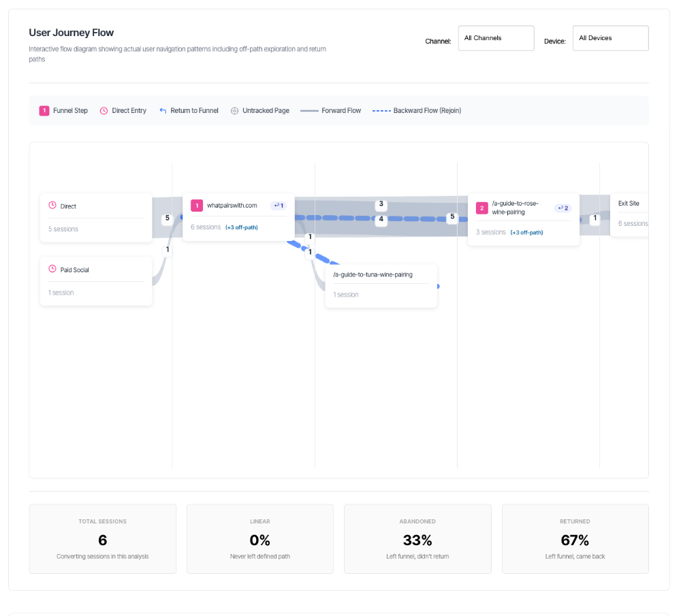
Task: Open the Device filter showing All Devices
Action: [610, 38]
